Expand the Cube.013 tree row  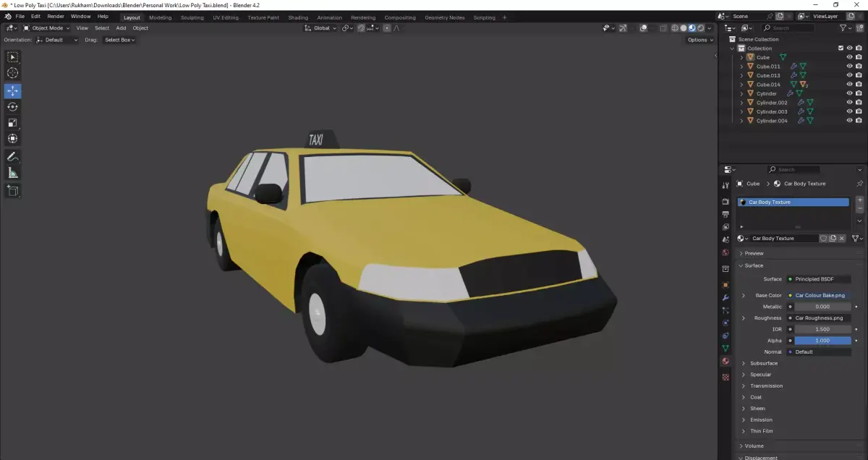(741, 75)
